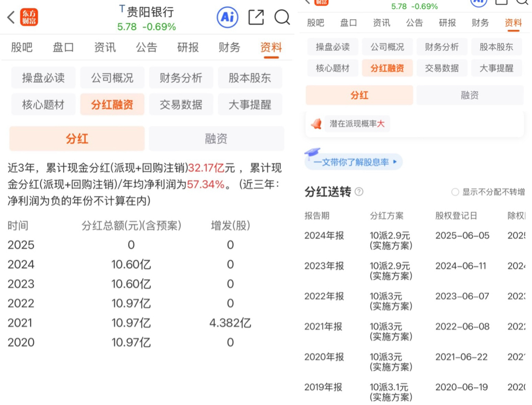Click the 57.34% ratio figure
Viewport: 532px width, 405px height.
point(206,184)
